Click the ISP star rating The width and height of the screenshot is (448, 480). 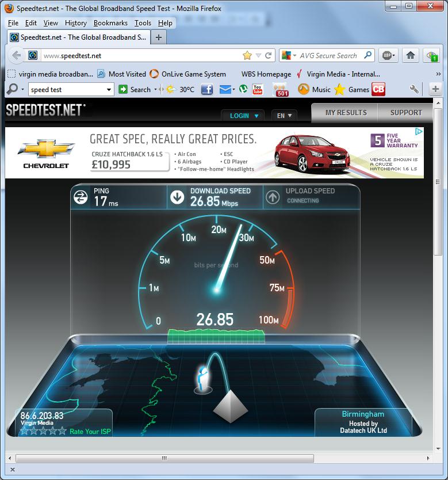point(43,431)
